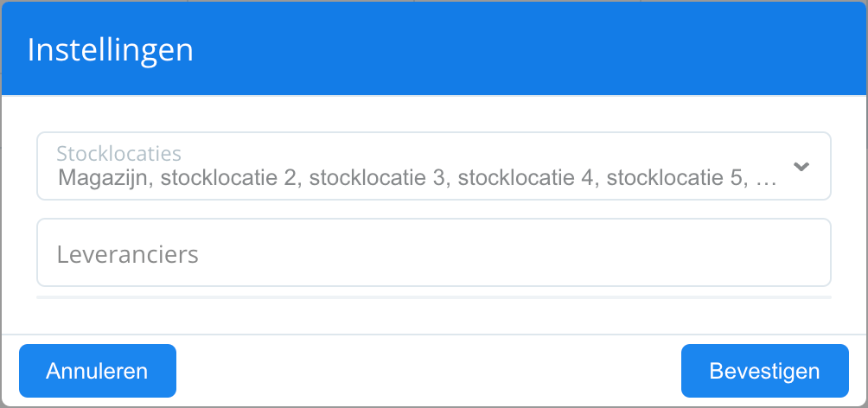Click the selected stock locations text starting with Magazijn
Image resolution: width=868 pixels, height=408 pixels.
pos(418,178)
